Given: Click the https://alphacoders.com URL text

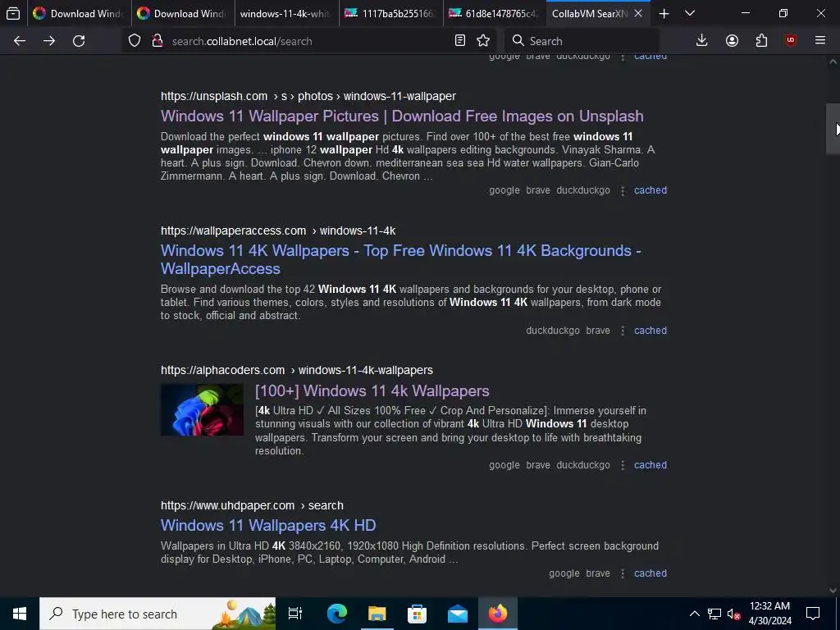Looking at the screenshot, I should [x=223, y=370].
